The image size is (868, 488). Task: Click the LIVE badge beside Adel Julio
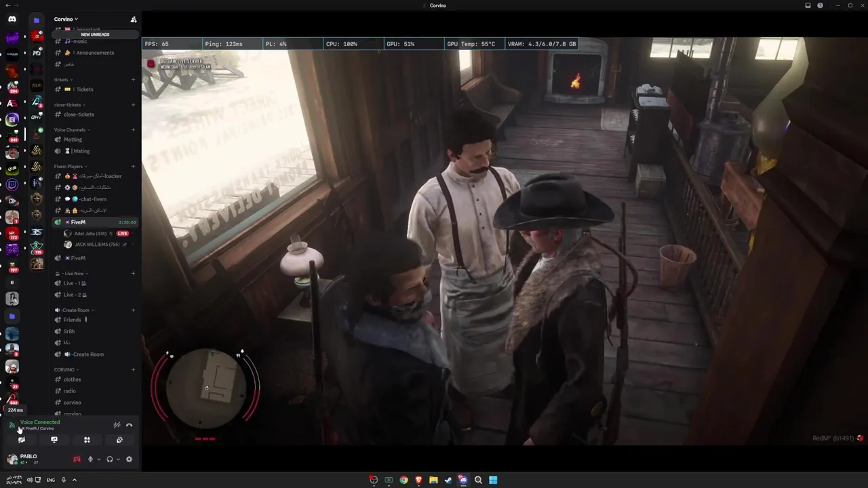(123, 233)
